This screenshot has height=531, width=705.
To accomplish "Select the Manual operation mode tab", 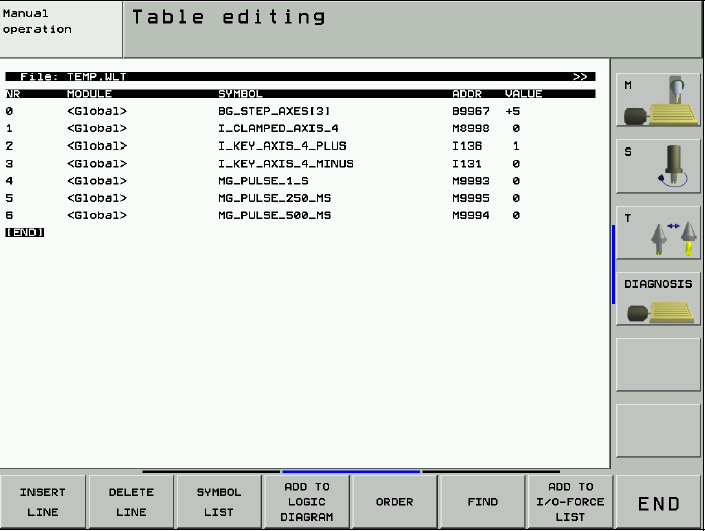I will pyautogui.click(x=60, y=29).
